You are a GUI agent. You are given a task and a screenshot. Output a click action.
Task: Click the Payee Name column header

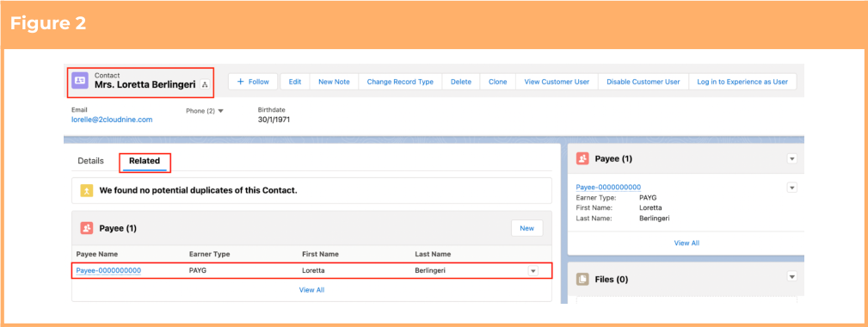97,254
